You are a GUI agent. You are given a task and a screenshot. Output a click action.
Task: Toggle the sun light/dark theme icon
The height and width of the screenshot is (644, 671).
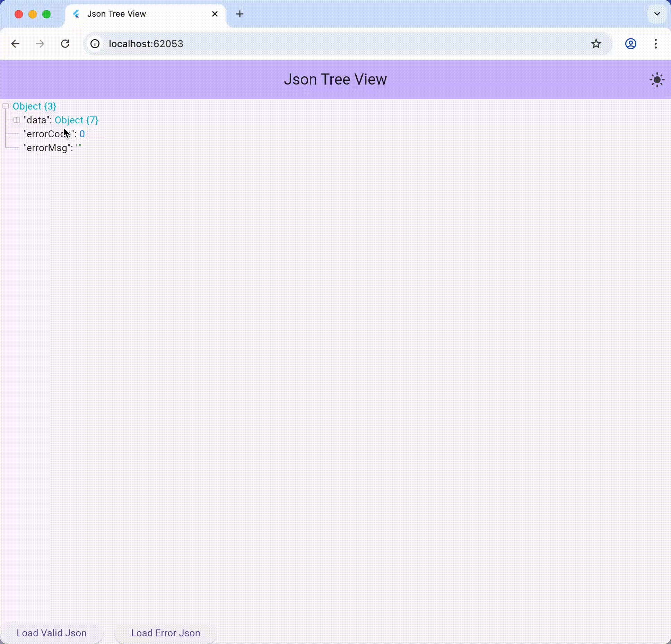657,80
